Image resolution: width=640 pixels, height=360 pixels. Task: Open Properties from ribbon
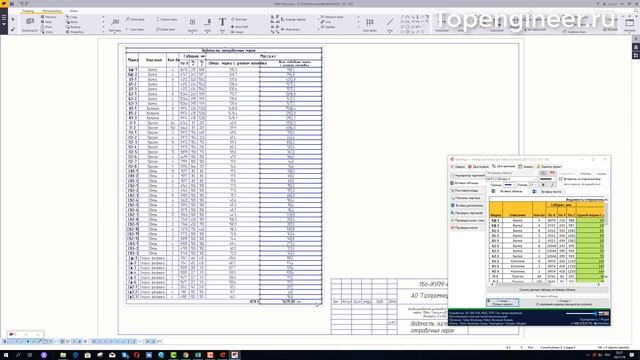[x=75, y=31]
